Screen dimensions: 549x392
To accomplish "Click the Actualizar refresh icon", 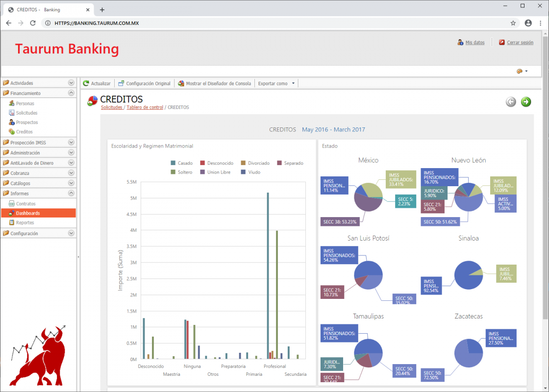I will tap(86, 84).
